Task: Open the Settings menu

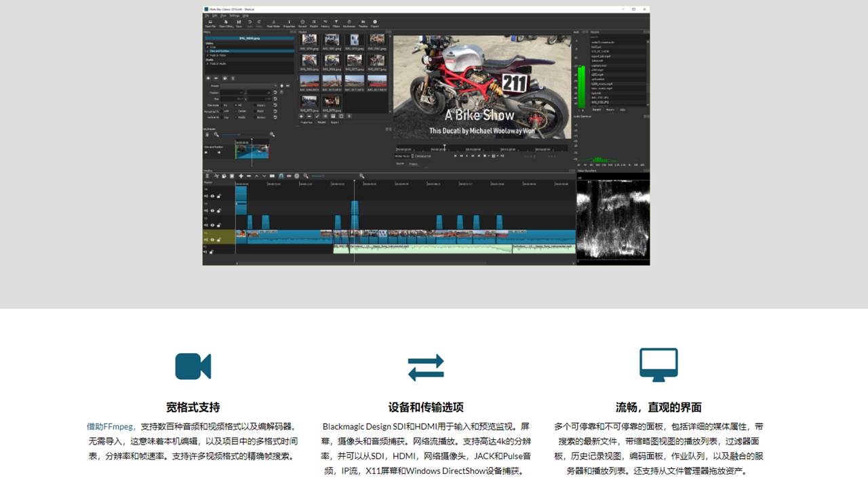Action: 233,15
